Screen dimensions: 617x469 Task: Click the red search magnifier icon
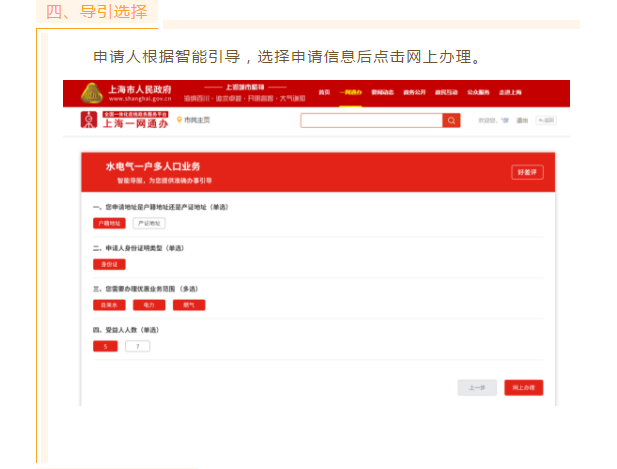coord(452,121)
